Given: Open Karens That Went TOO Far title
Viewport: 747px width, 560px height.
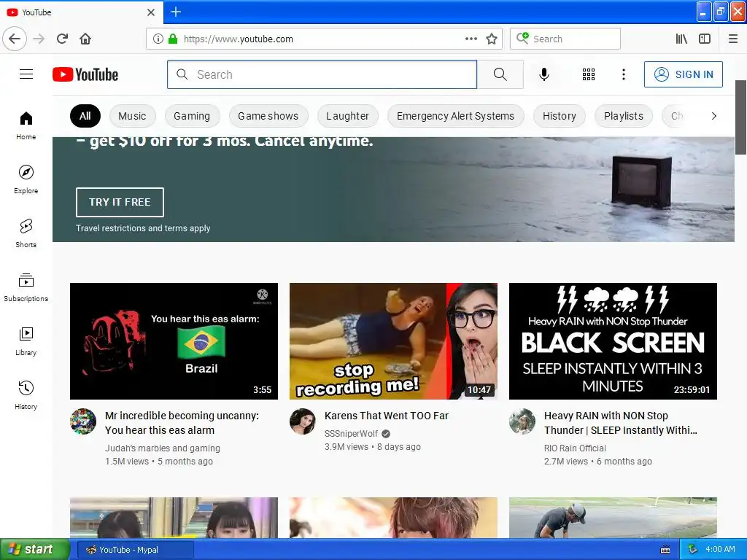Looking at the screenshot, I should 387,415.
